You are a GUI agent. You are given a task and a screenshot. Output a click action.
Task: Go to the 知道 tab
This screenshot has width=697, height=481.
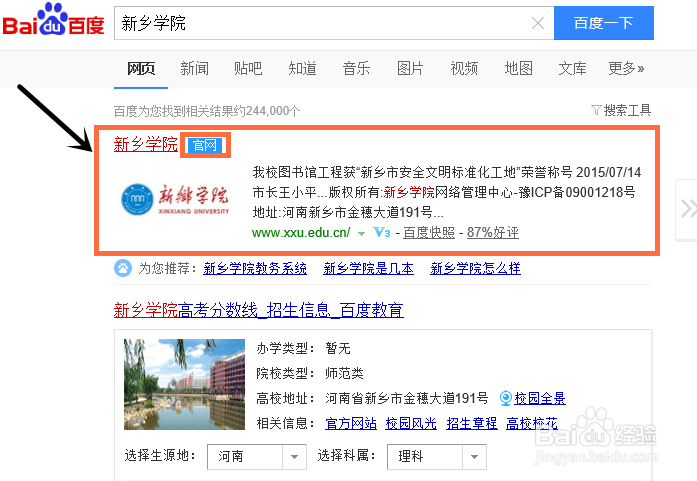[302, 68]
